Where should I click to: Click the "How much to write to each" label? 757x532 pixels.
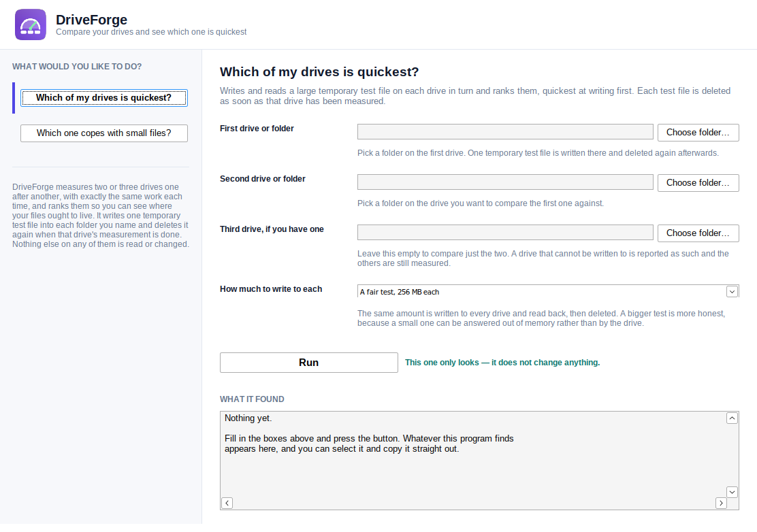271,289
